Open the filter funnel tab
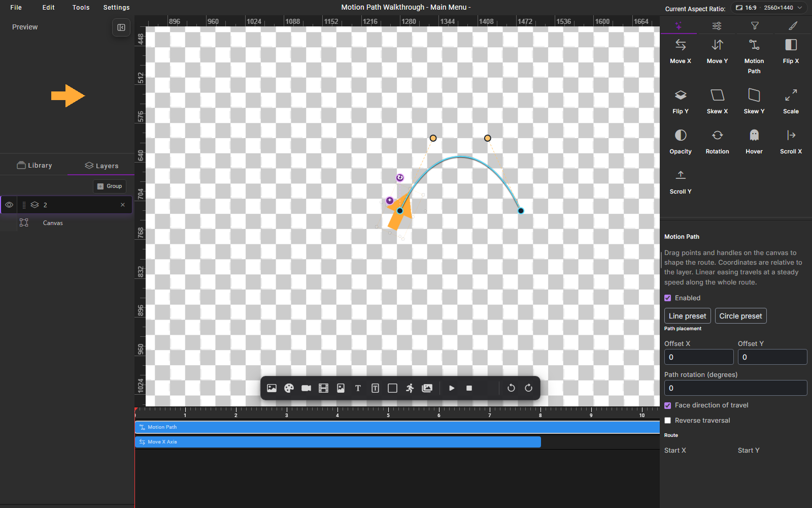812x508 pixels. [x=755, y=25]
